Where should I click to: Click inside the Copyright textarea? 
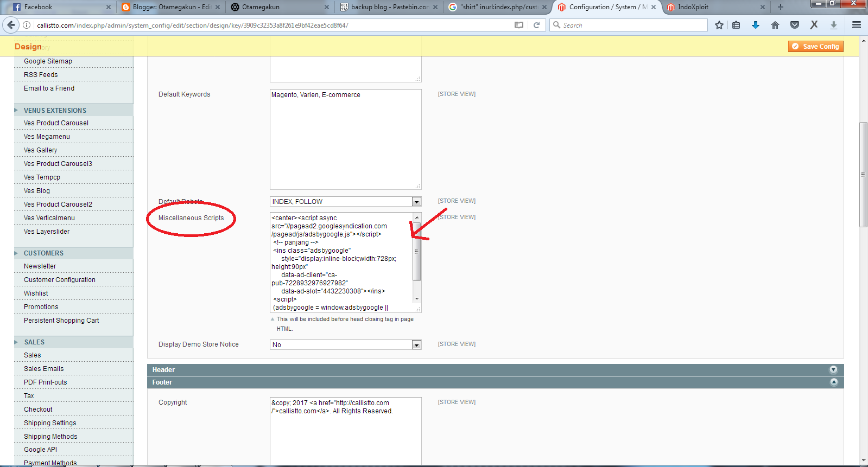pos(345,431)
